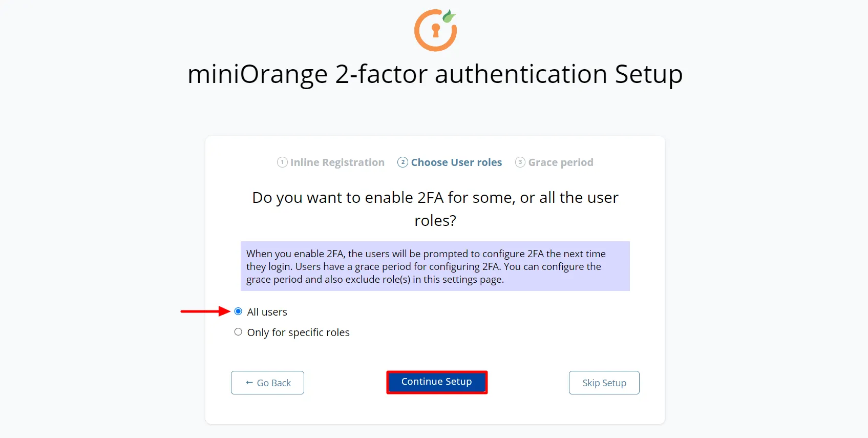Click the miniOrange logo icon
The width and height of the screenshot is (868, 438).
[x=435, y=30]
